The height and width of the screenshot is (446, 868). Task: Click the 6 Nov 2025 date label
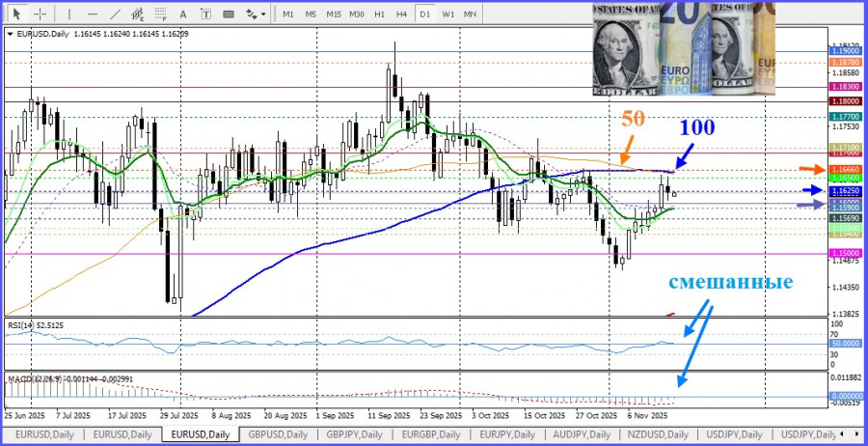(x=646, y=415)
